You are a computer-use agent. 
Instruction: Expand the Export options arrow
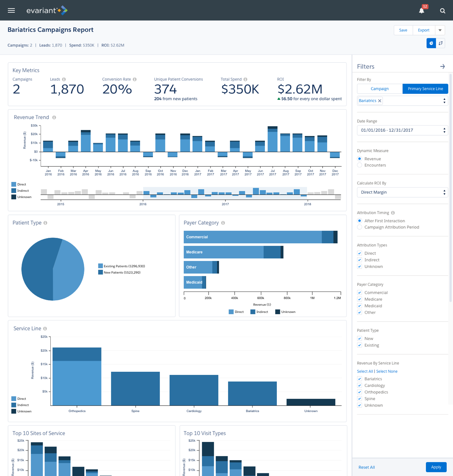(x=440, y=30)
